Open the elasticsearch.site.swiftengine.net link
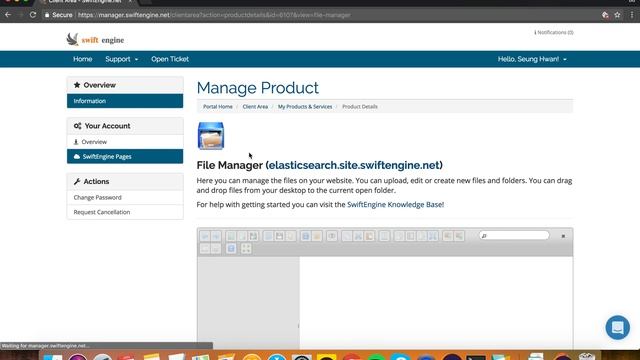640x360 pixels. 354,165
